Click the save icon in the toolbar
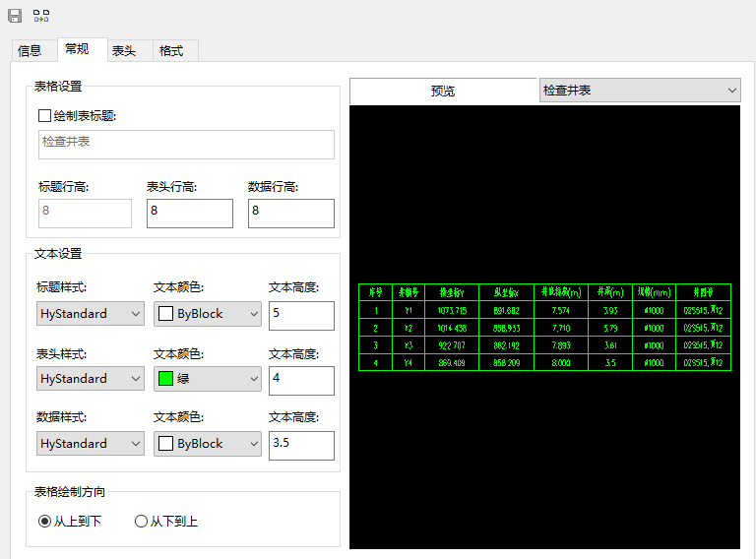 [15, 16]
